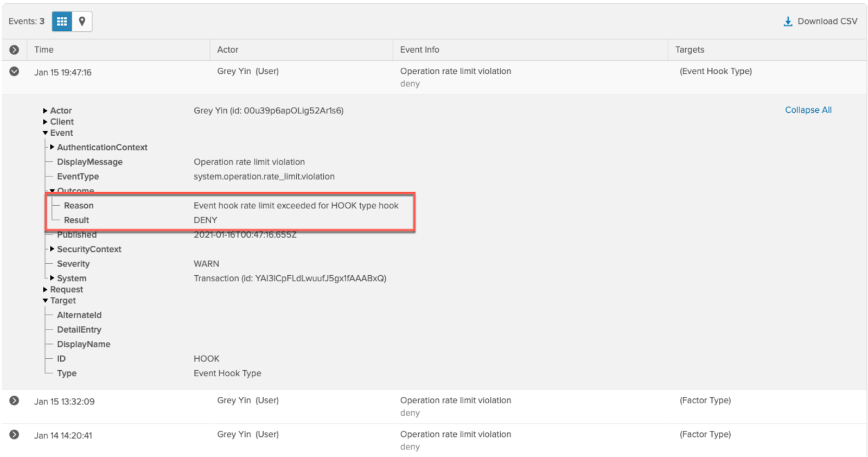Expand the SecurityContext node
Image resolution: width=868 pixels, height=457 pixels.
point(52,249)
